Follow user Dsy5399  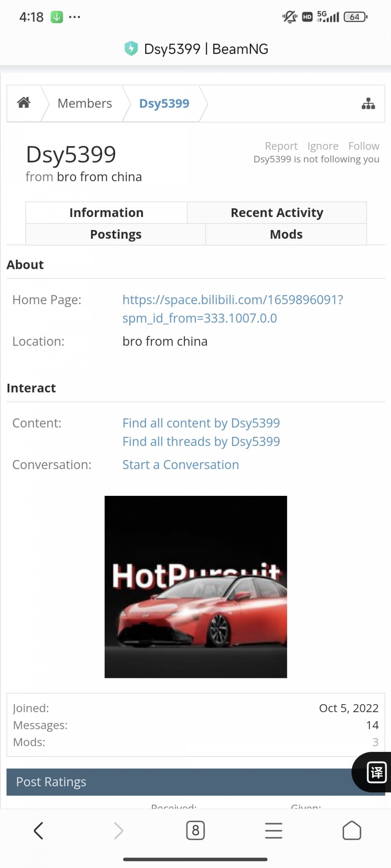pos(364,146)
